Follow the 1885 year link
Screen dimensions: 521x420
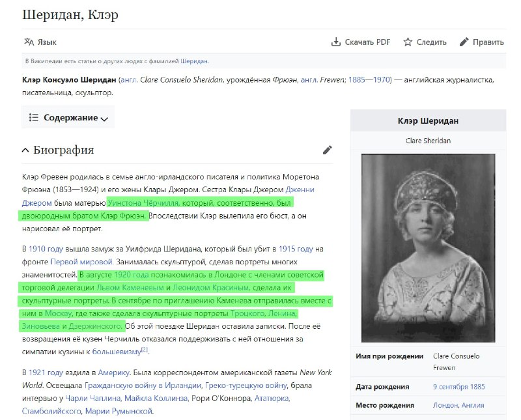point(357,79)
